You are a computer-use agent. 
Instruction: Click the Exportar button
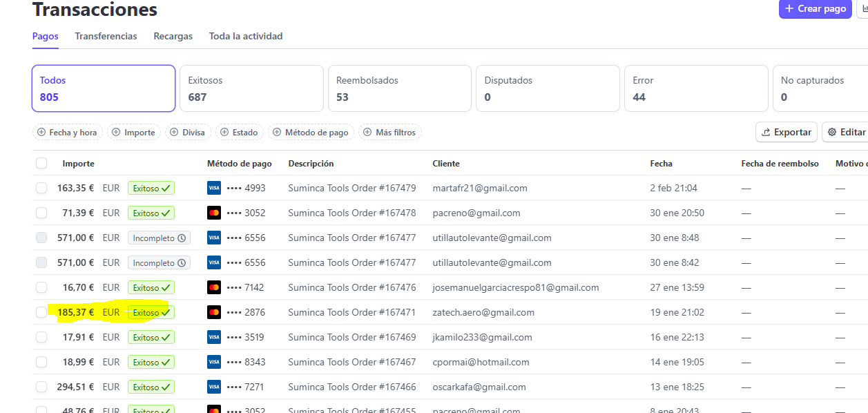(x=787, y=132)
